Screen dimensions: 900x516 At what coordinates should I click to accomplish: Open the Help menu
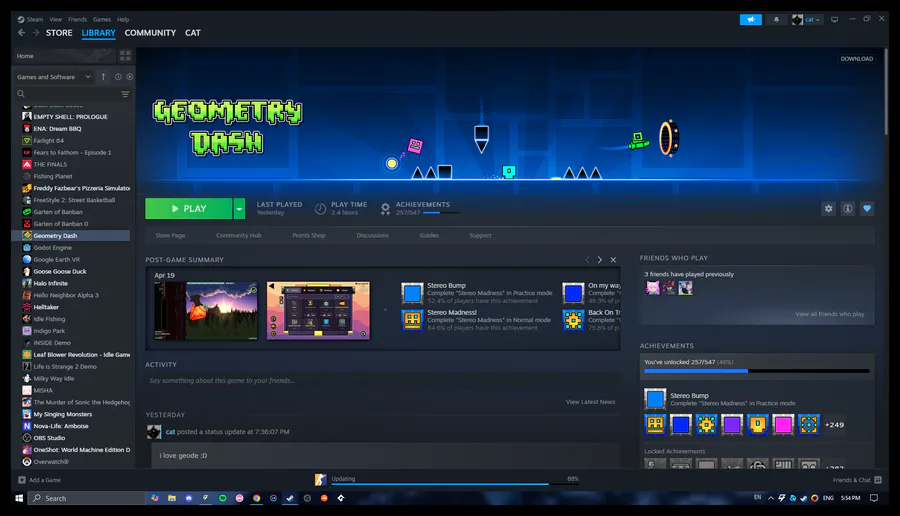coord(123,20)
